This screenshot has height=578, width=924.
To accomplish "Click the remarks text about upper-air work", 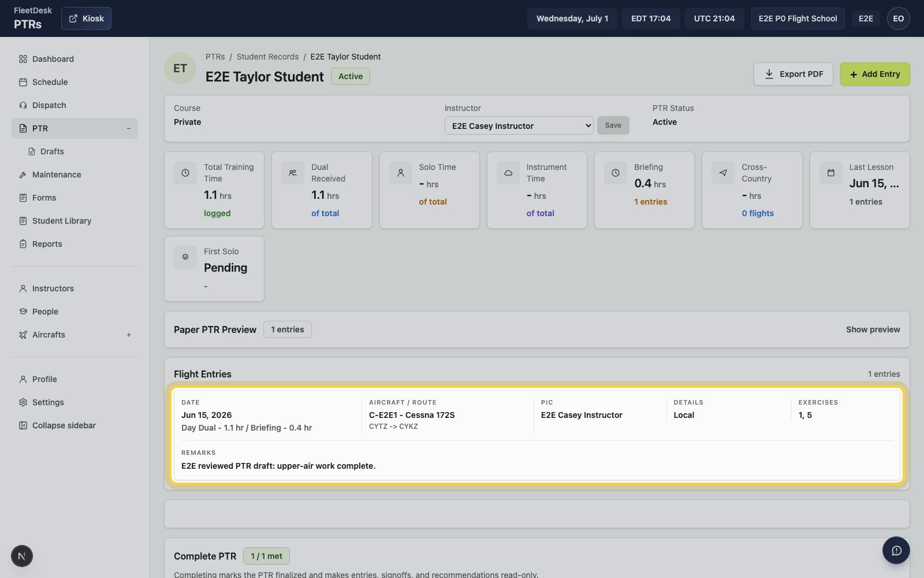I will click(278, 466).
